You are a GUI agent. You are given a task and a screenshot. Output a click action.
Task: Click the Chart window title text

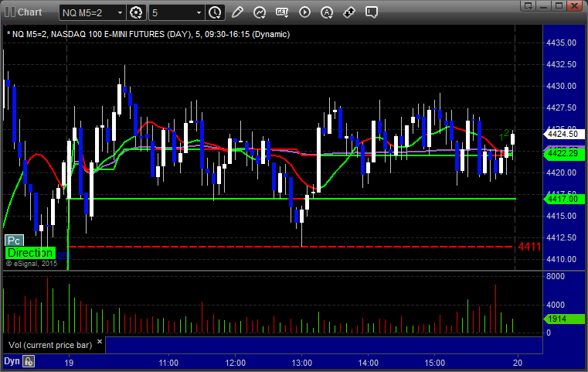point(30,12)
